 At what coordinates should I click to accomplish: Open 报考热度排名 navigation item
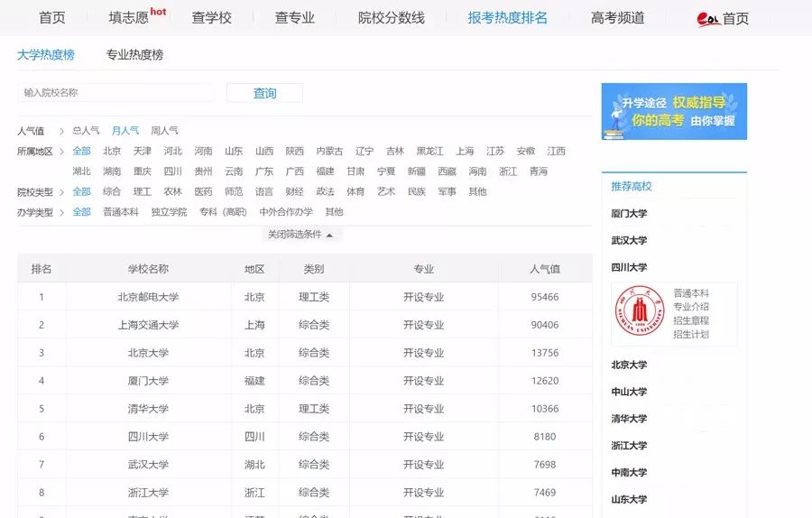507,18
